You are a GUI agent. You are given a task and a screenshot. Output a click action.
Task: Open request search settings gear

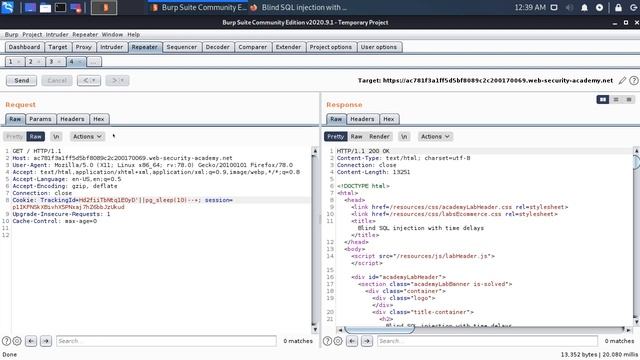click(17, 341)
